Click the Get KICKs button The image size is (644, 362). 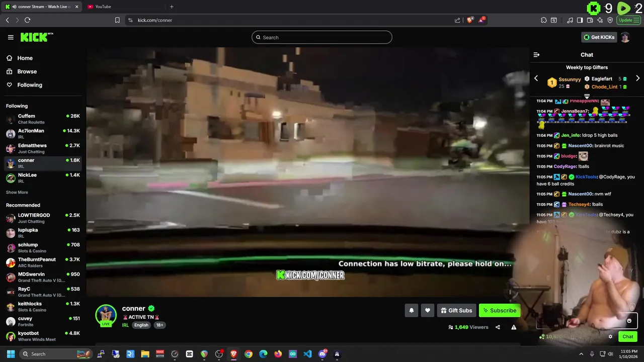pos(599,37)
